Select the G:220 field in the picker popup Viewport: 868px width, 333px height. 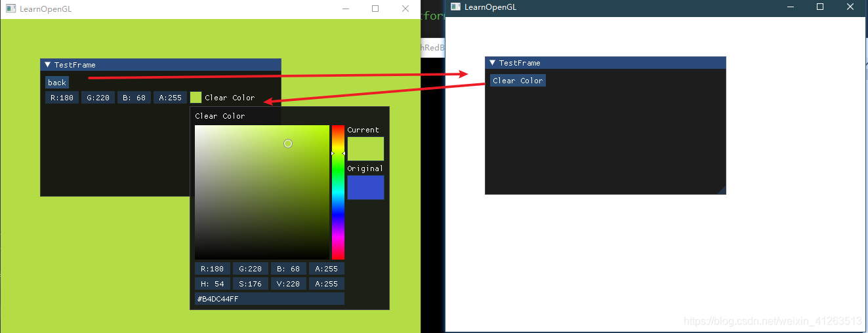click(x=251, y=269)
